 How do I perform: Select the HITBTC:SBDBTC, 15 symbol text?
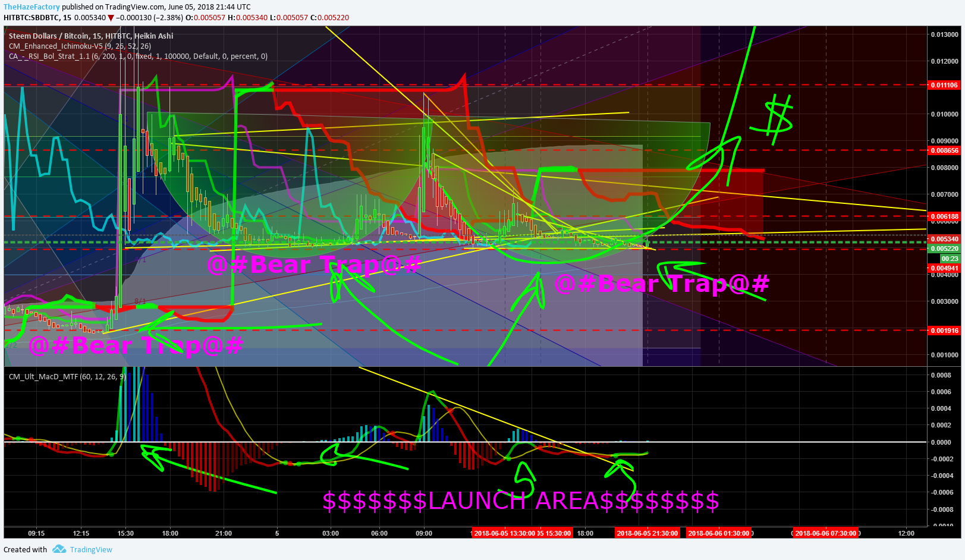[37, 18]
